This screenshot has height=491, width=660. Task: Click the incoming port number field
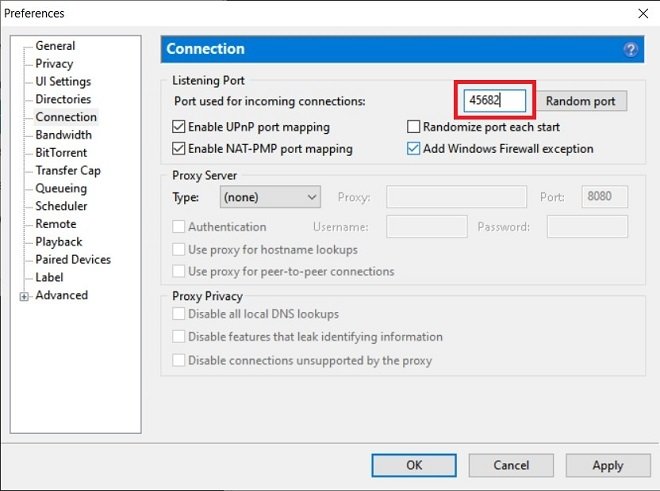pos(495,101)
